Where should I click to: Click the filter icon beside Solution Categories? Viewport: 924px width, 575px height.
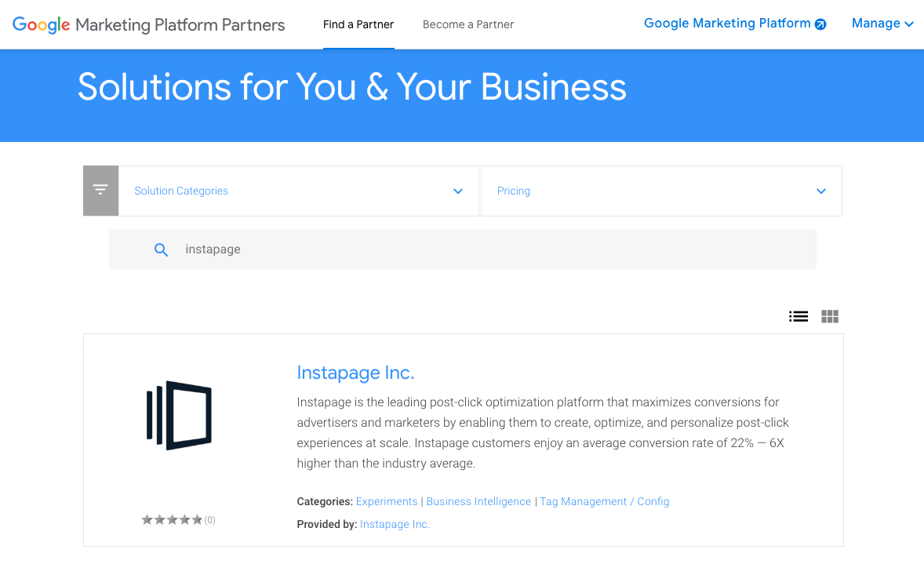[x=100, y=191]
